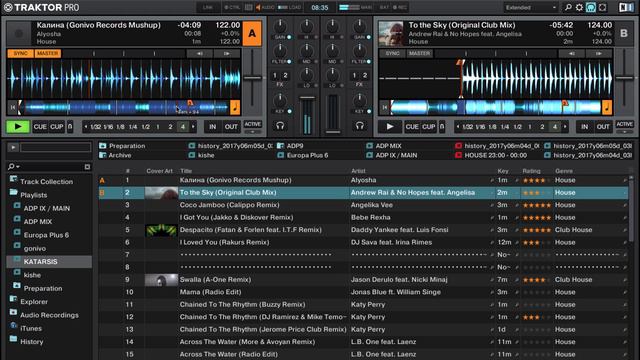
Task: Select the gonivo playlist
Action: pos(35,249)
